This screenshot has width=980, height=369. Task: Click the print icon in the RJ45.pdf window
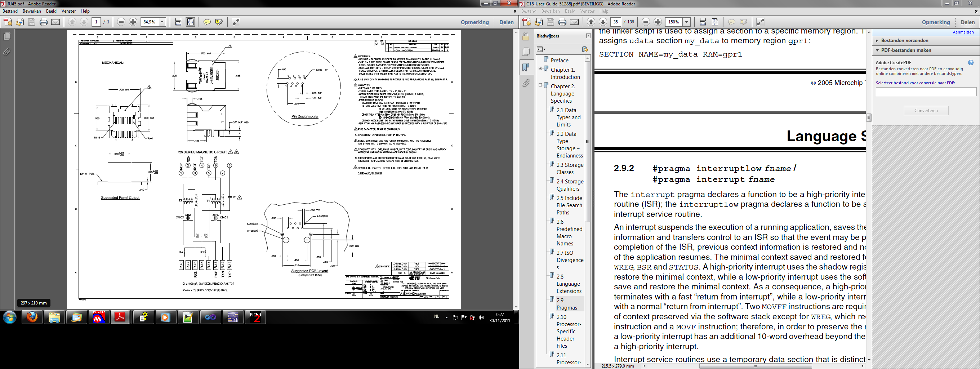(43, 22)
